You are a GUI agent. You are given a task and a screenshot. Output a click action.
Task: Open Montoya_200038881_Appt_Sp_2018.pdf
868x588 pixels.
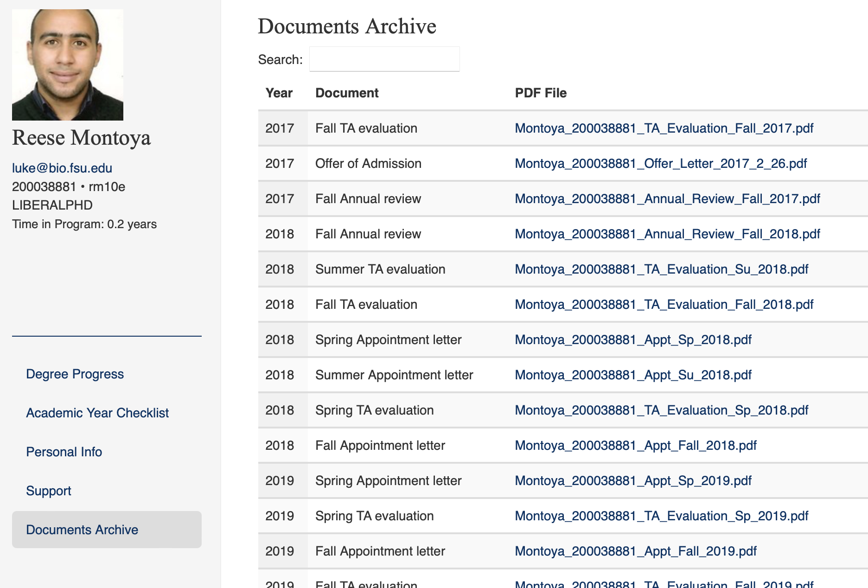click(x=633, y=339)
